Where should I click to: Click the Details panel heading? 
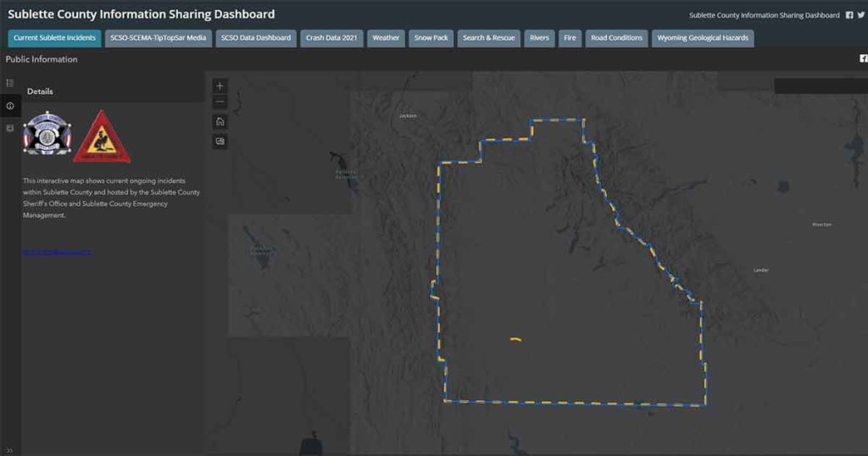40,92
